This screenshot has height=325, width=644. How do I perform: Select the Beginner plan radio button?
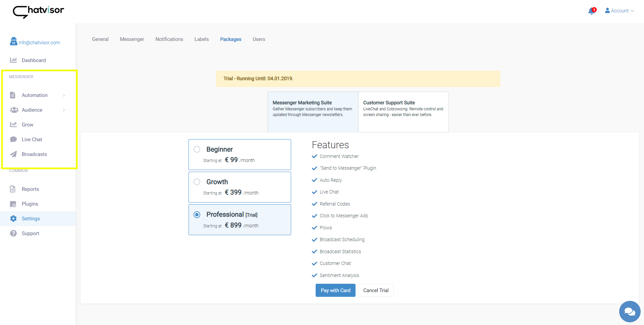(x=197, y=149)
